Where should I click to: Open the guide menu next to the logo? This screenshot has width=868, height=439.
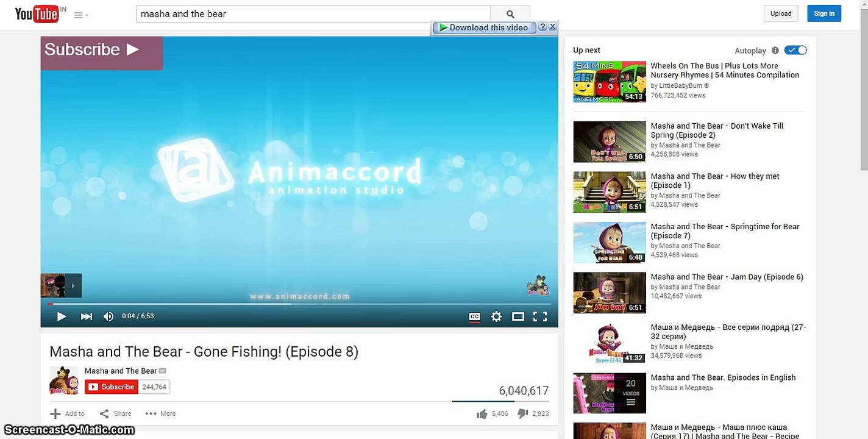(80, 15)
